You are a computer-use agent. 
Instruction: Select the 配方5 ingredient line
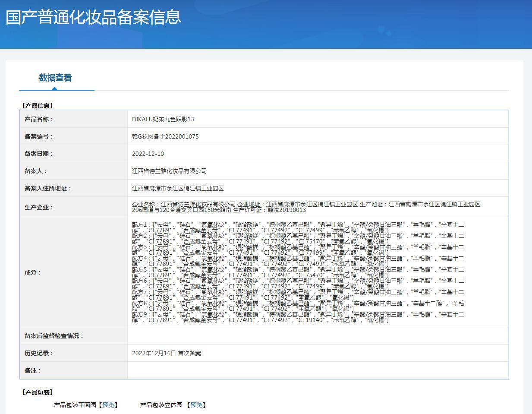[x=298, y=272]
